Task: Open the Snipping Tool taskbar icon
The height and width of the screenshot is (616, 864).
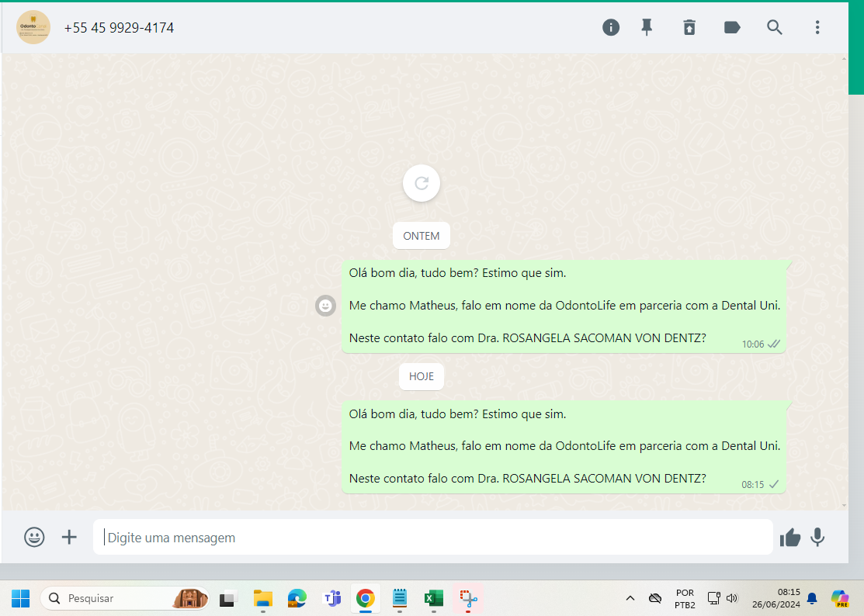Action: coord(468,598)
